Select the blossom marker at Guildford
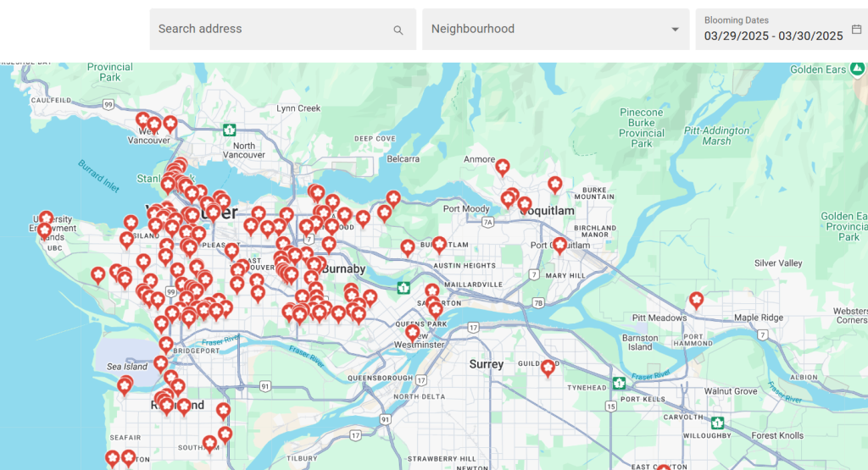Image resolution: width=868 pixels, height=470 pixels. tap(548, 368)
